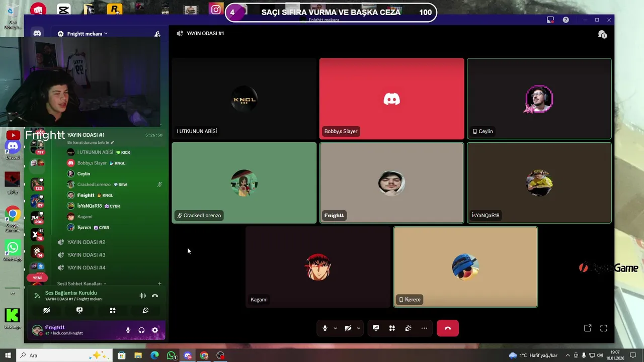
Task: Enter full screen call view
Action: coord(604,328)
